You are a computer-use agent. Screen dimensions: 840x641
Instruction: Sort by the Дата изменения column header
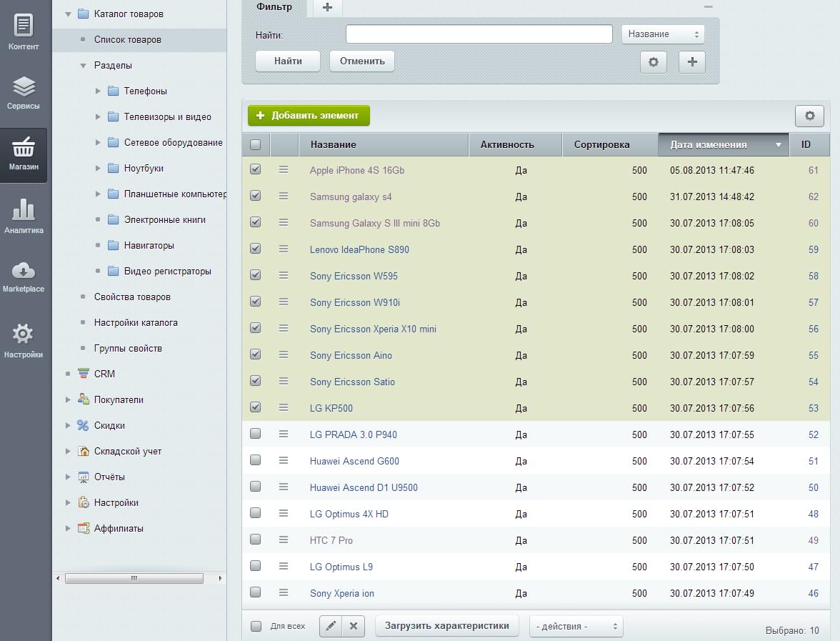point(724,144)
